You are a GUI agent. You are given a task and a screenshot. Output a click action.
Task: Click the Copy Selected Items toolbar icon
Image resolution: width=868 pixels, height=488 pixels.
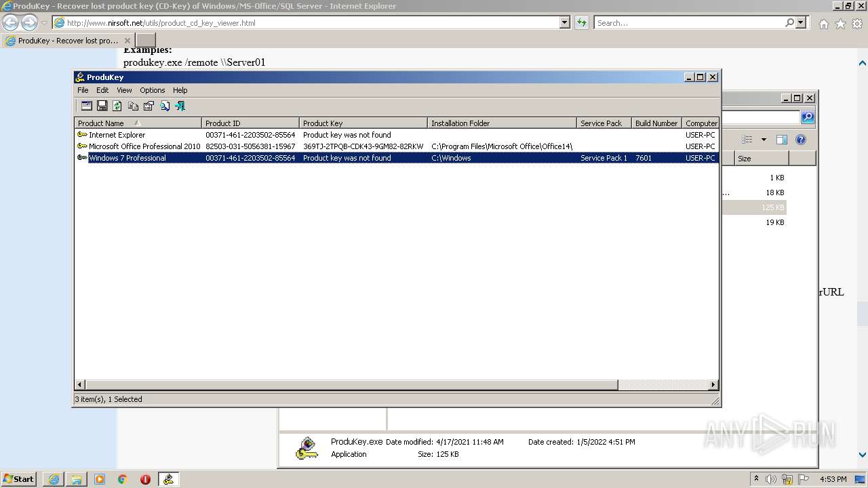tap(133, 106)
